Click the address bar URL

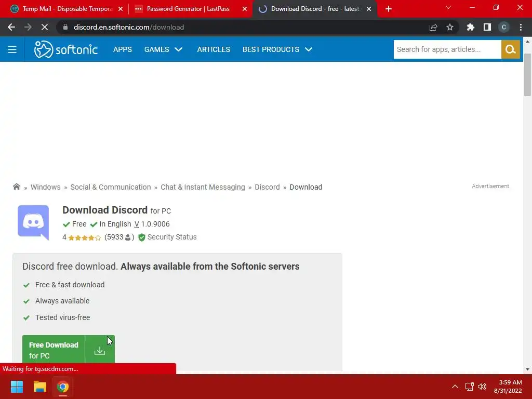click(x=129, y=27)
